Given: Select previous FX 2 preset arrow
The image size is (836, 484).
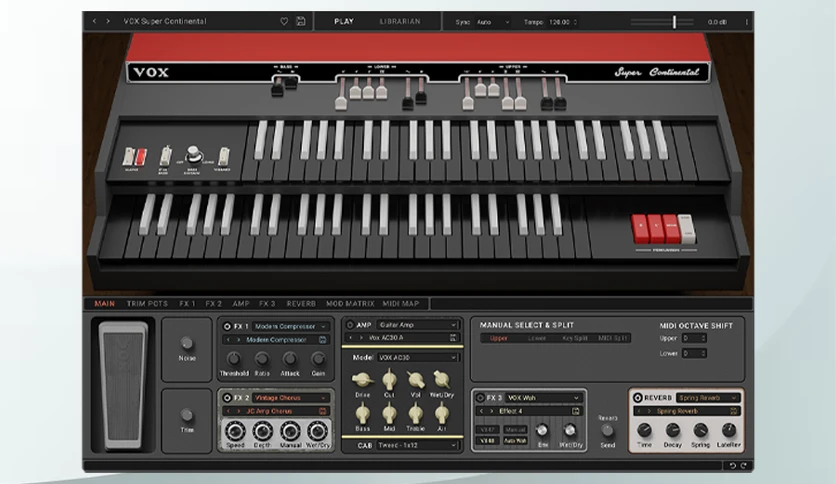Looking at the screenshot, I should 228,411.
